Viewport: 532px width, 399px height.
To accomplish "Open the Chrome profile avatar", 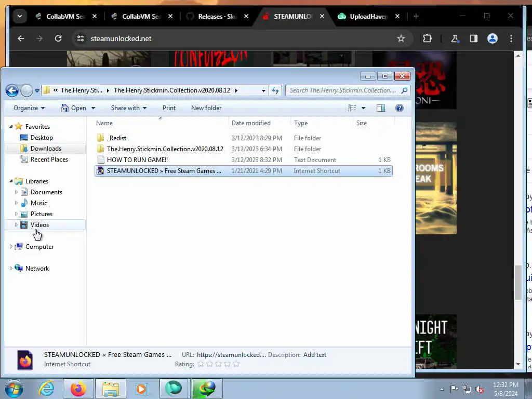I will point(493,38).
